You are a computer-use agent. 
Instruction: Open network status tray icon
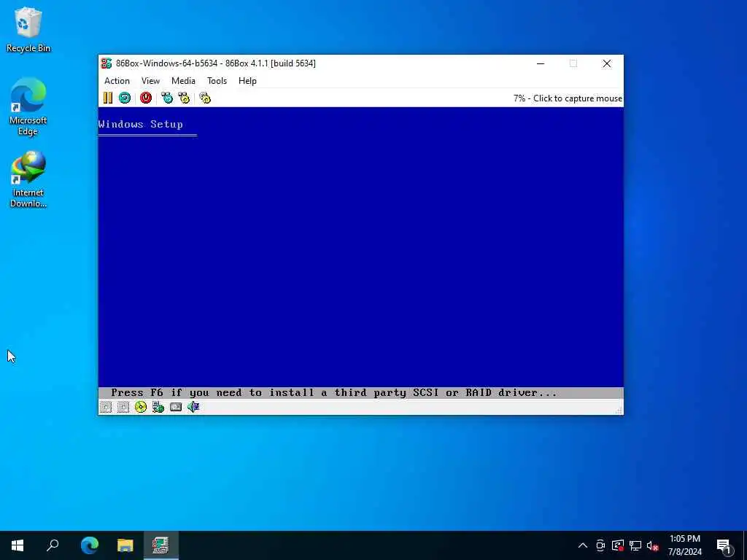point(635,545)
